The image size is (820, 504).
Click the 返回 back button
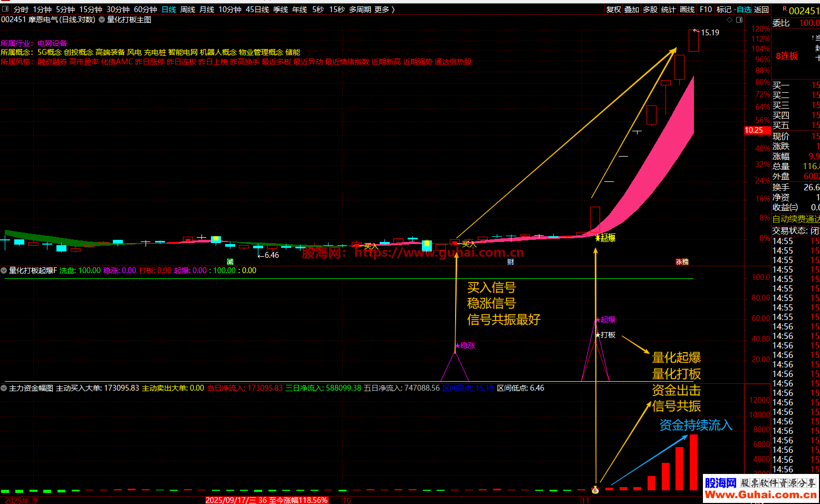(x=761, y=9)
